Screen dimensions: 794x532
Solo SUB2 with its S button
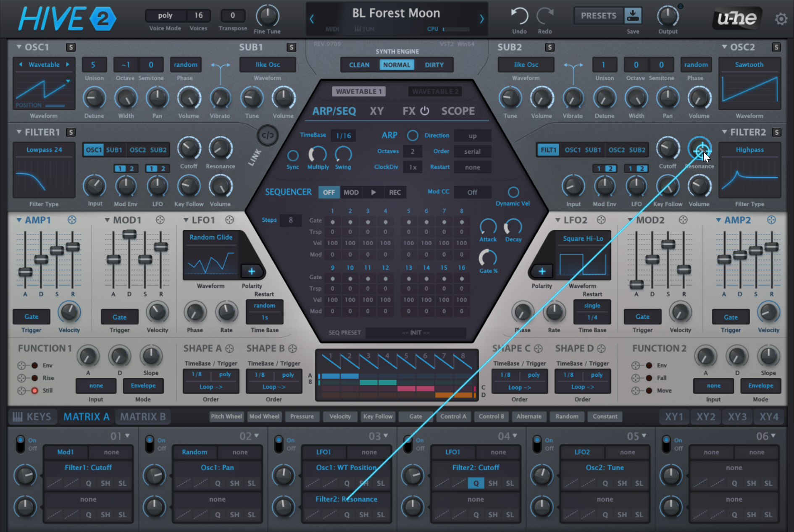pos(549,47)
